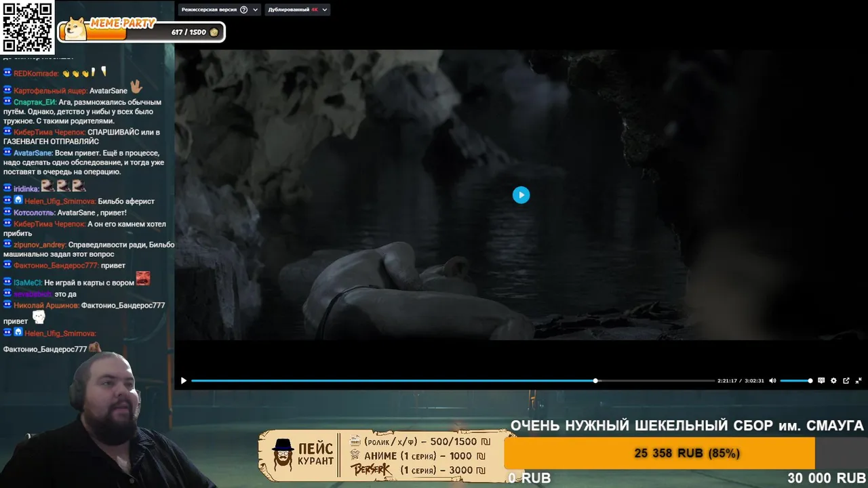Click chat badge icon beside I3aMeCl
868x488 pixels.
coord(7,282)
